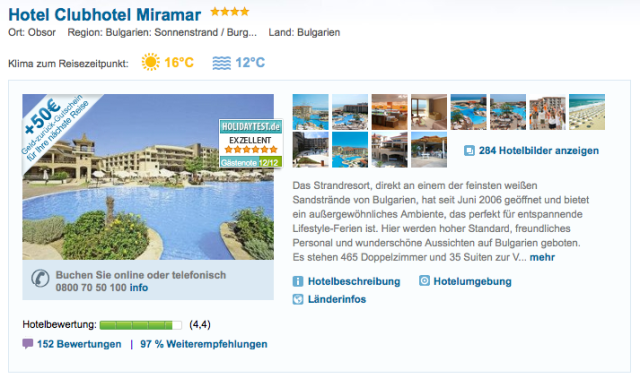Click the four-star rating beside the hotel name
Viewport: 640px width, 387px height.
(230, 12)
